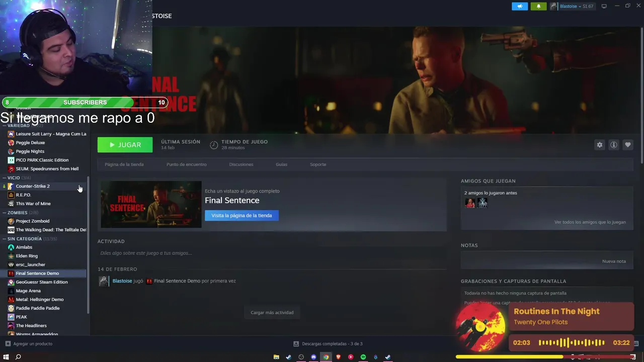
Task: Open the Guías tab
Action: point(281,164)
